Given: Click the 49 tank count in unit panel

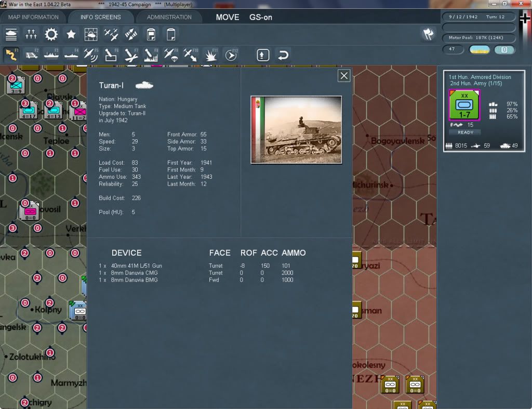Looking at the screenshot, I should (x=515, y=146).
